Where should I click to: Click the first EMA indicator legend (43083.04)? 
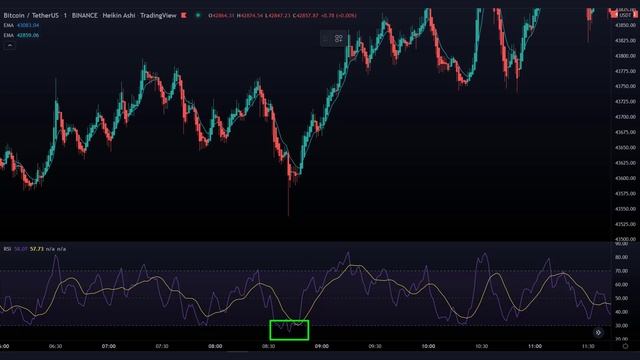tap(21, 25)
